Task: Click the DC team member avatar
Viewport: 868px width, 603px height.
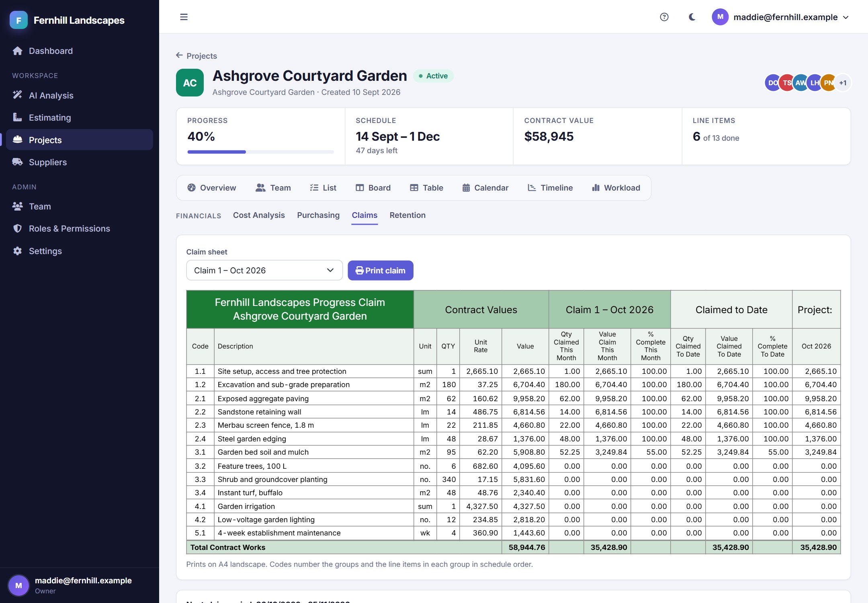Action: coord(772,83)
